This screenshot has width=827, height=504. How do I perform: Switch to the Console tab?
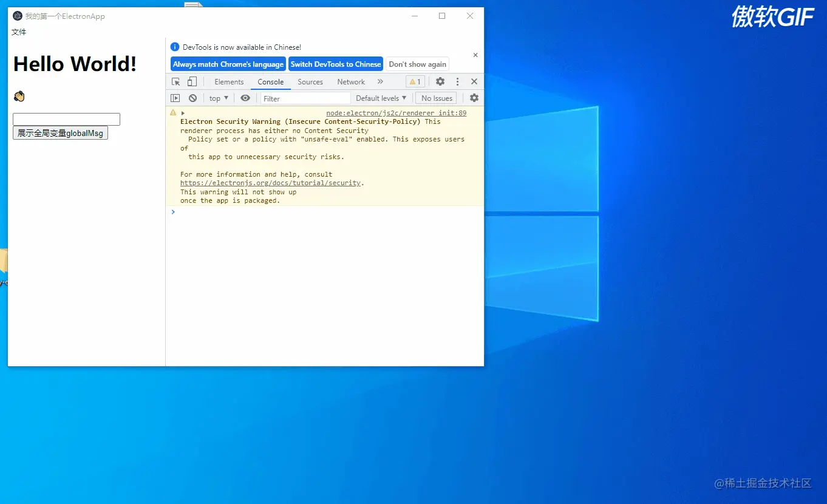tap(271, 82)
